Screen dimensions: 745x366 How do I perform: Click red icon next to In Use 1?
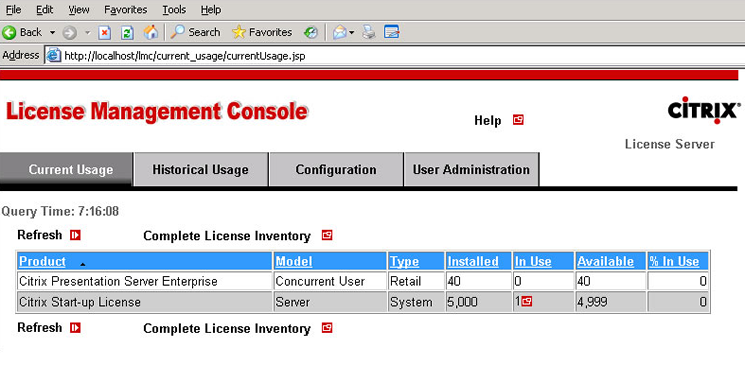(x=526, y=301)
